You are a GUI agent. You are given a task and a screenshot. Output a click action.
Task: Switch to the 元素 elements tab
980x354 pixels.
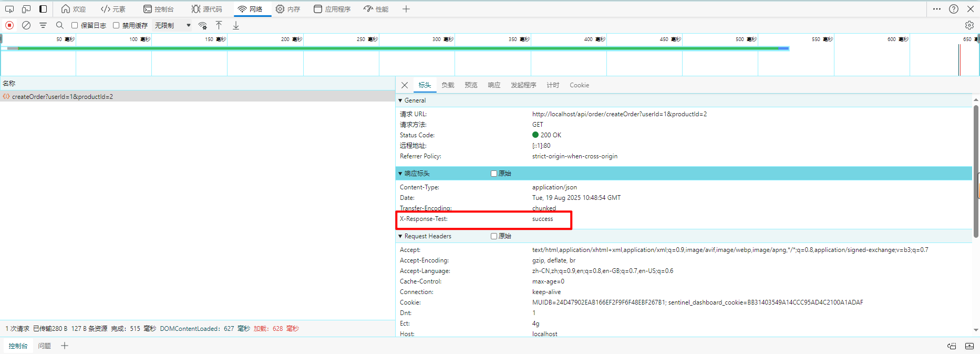[x=113, y=9]
